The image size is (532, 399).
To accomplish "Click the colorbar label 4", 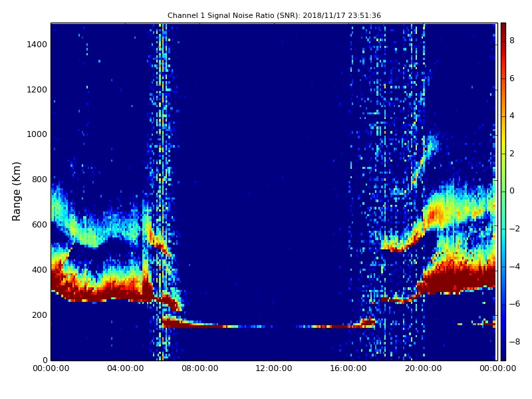I will pos(511,116).
